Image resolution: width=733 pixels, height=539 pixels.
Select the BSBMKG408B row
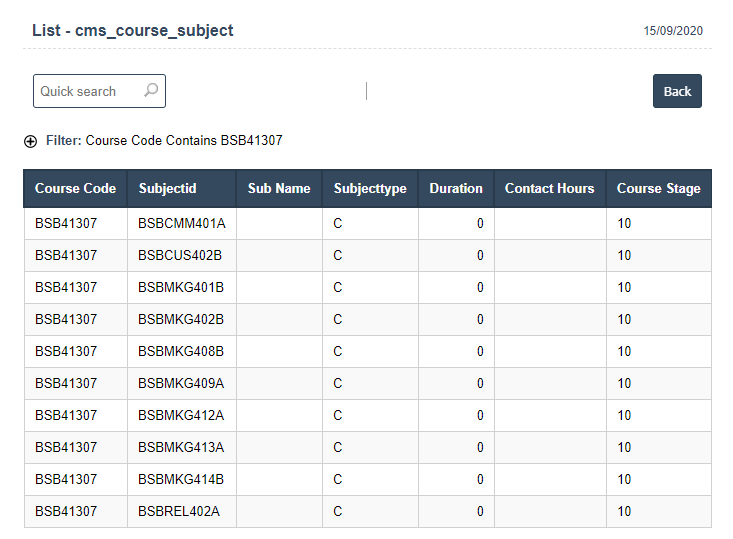[181, 352]
